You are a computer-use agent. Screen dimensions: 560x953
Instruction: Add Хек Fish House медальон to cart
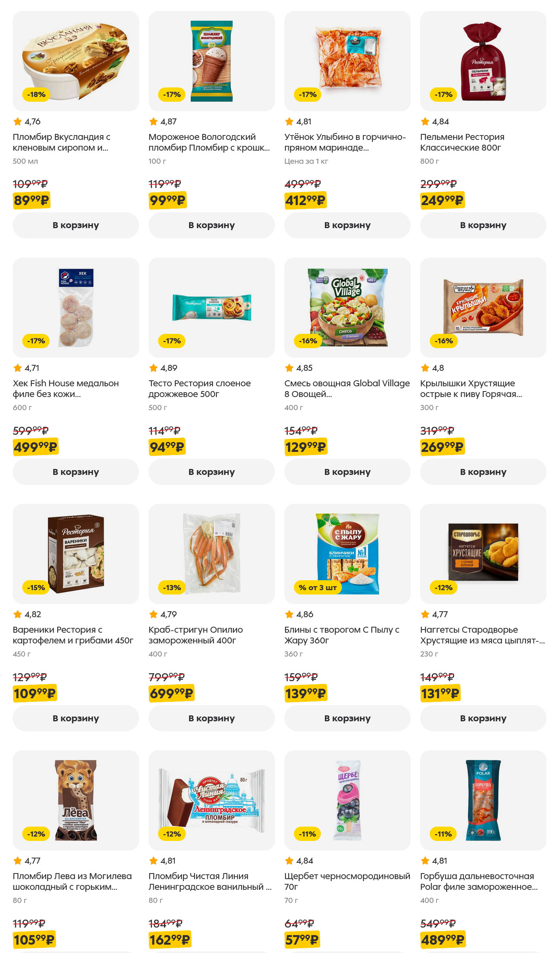click(x=75, y=472)
